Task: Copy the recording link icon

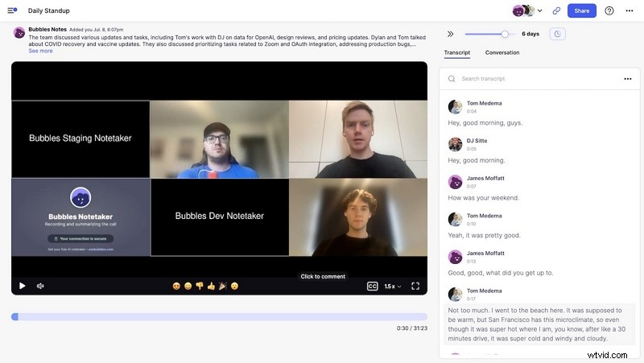Action: 556,10
